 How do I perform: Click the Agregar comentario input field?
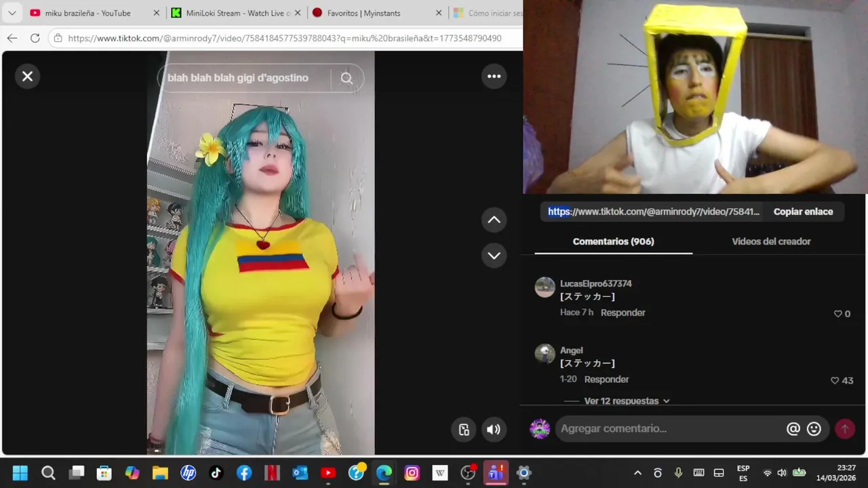coord(668,428)
